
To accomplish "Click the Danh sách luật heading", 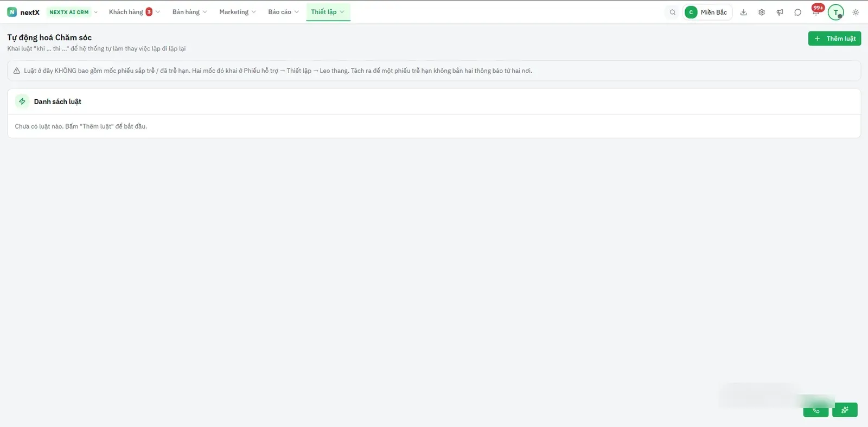I will pos(58,101).
